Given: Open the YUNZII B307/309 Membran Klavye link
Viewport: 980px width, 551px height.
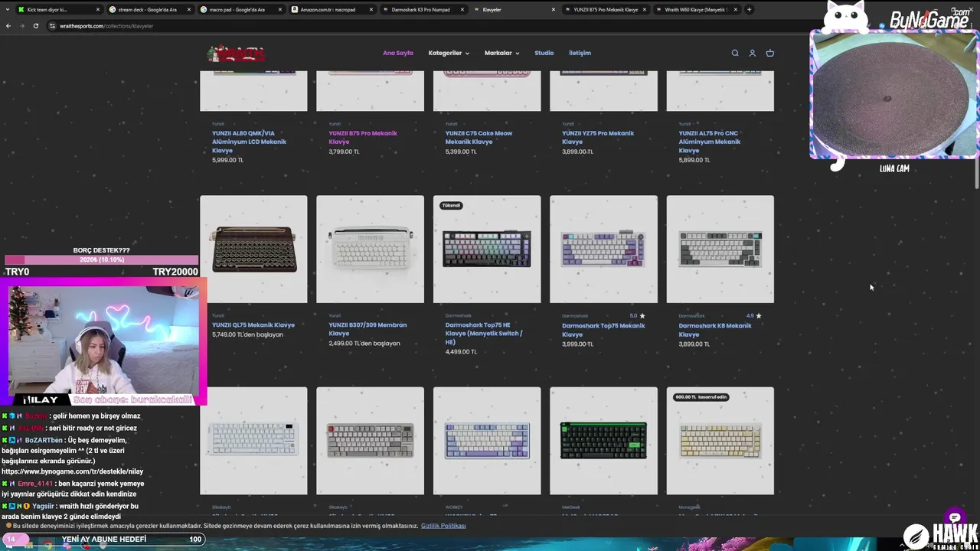Looking at the screenshot, I should tap(367, 329).
